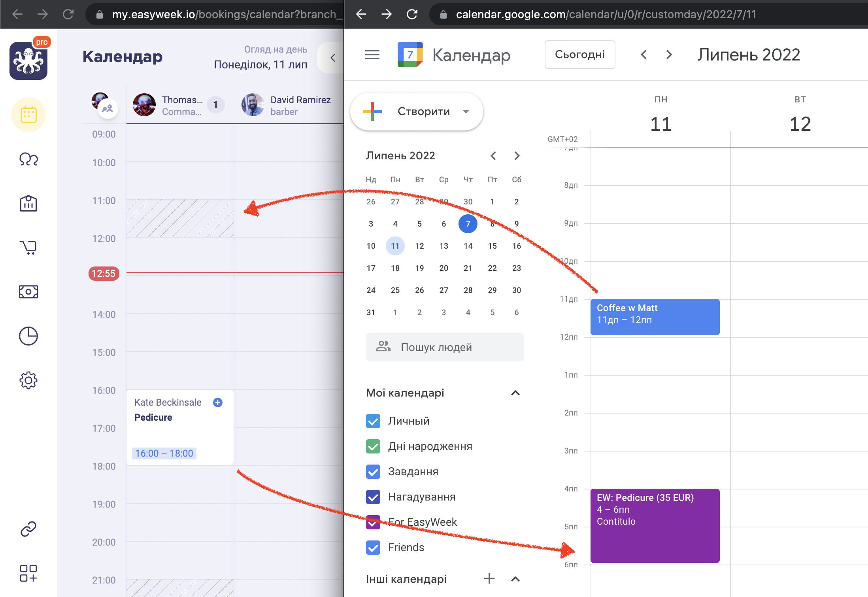868x597 pixels.
Task: Go to previous month in mini calendar
Action: [x=493, y=156]
